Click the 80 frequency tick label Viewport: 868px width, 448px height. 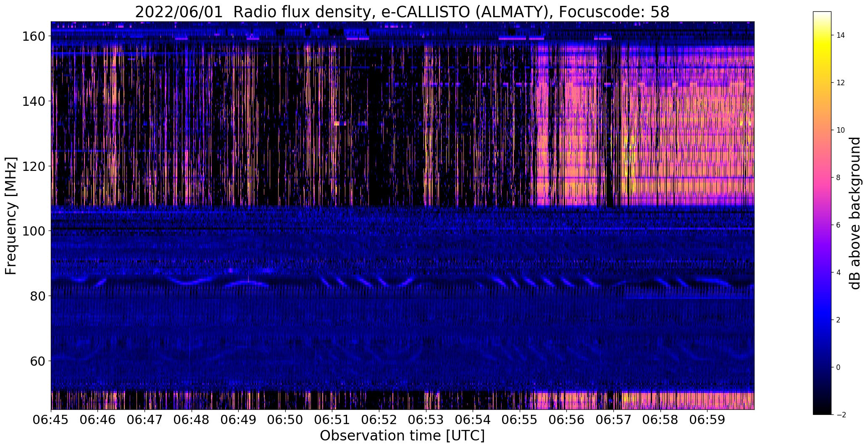(37, 296)
